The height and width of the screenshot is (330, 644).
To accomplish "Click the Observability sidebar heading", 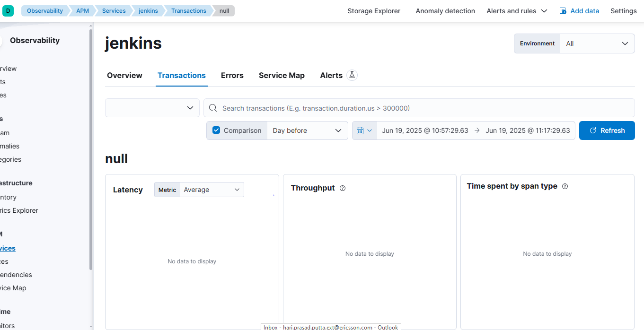I will coord(35,40).
